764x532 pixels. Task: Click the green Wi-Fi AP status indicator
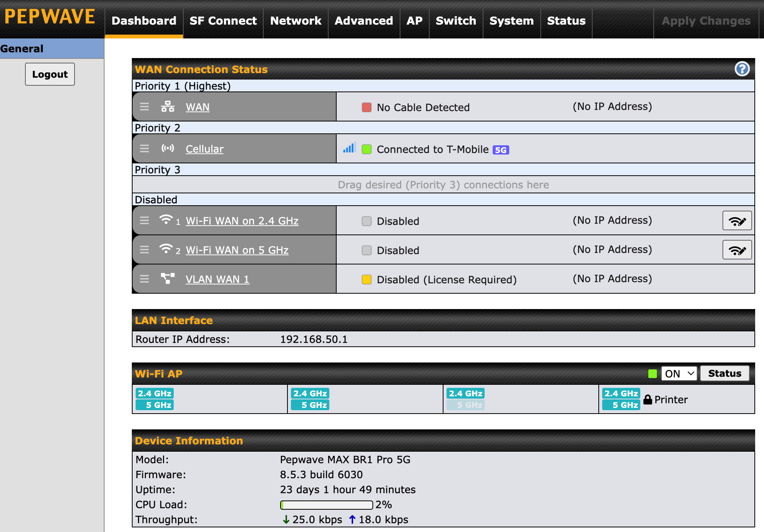click(x=652, y=374)
